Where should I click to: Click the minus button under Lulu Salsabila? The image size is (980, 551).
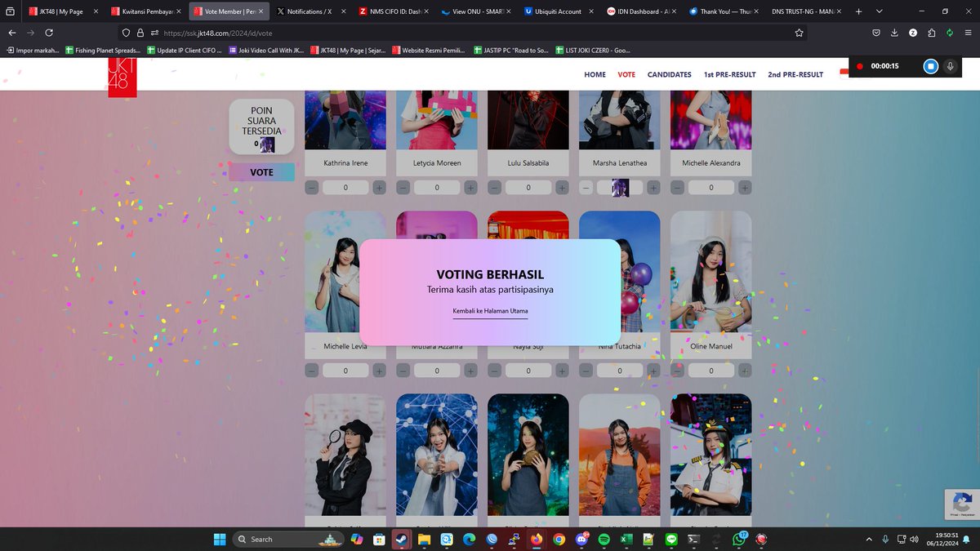[x=495, y=188]
